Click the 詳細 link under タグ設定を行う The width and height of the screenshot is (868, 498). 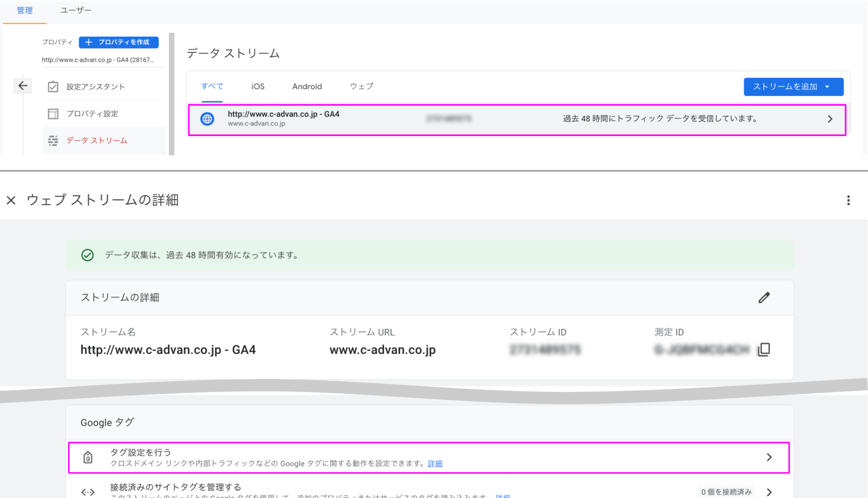point(435,464)
